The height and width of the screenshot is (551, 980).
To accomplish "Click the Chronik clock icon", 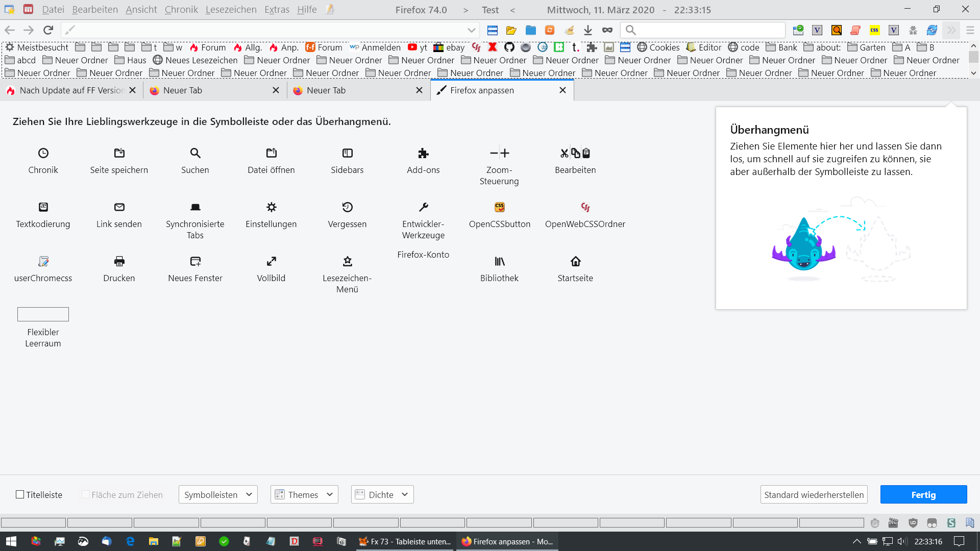I will (43, 153).
